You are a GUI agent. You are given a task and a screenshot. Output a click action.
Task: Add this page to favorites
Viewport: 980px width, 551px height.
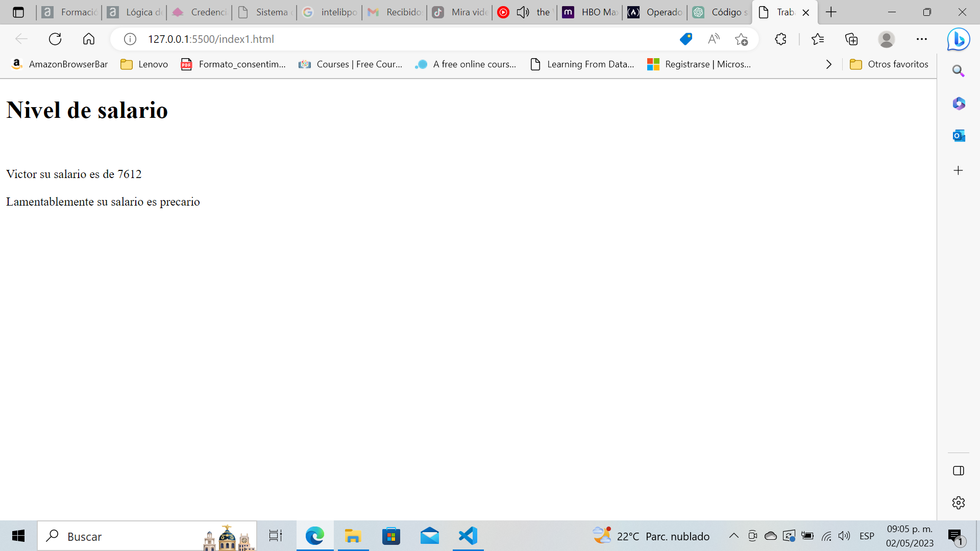[x=741, y=39]
